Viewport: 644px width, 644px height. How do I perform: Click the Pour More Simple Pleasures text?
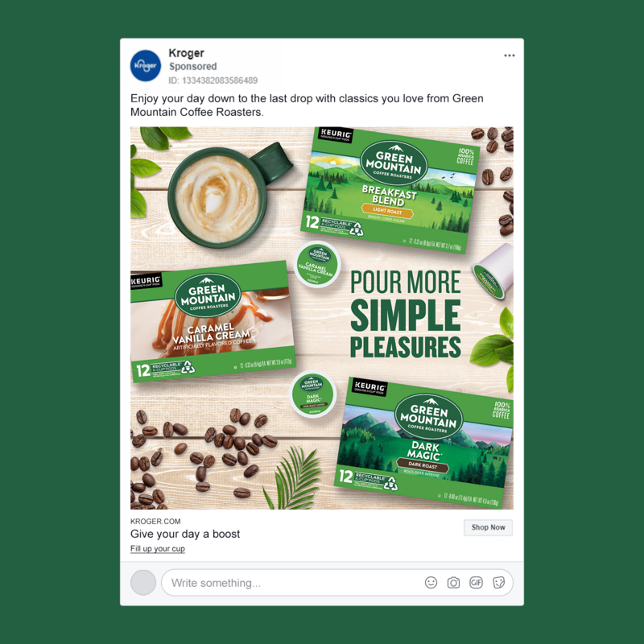click(x=406, y=314)
